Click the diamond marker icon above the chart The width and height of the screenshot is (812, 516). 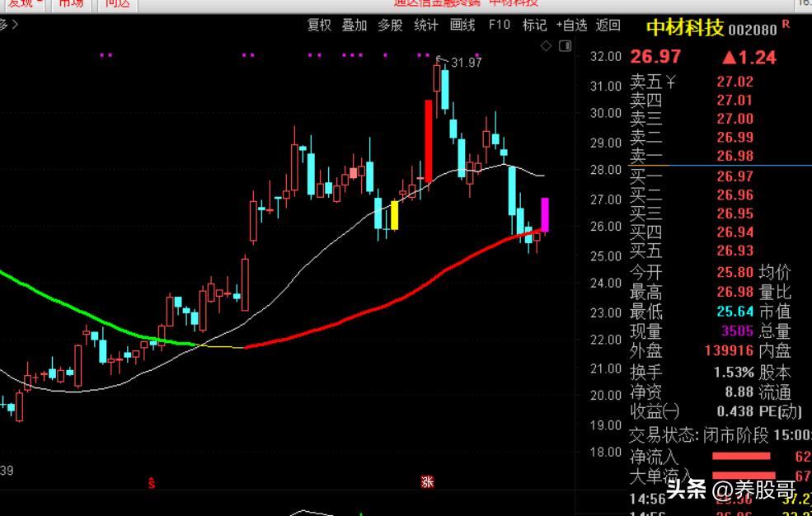tap(546, 46)
